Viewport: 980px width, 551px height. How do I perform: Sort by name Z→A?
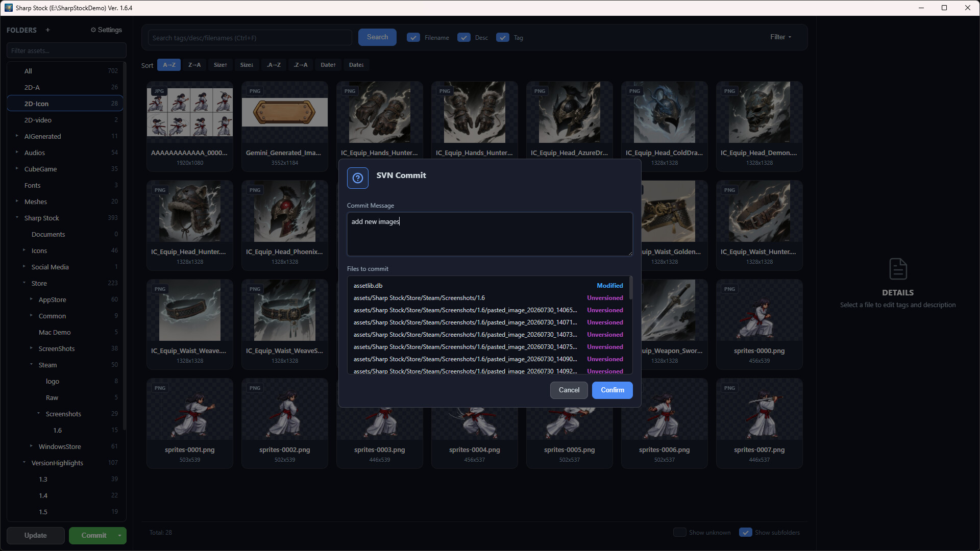click(194, 65)
